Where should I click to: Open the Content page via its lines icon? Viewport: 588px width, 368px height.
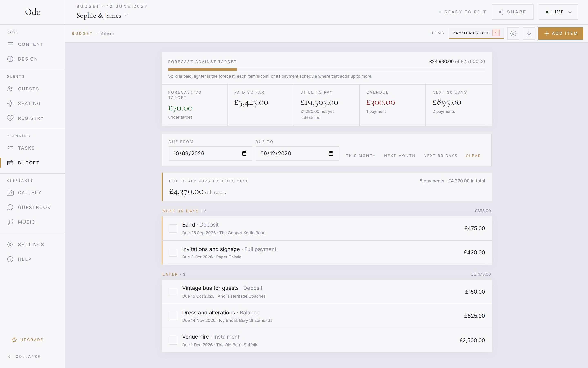pyautogui.click(x=10, y=44)
